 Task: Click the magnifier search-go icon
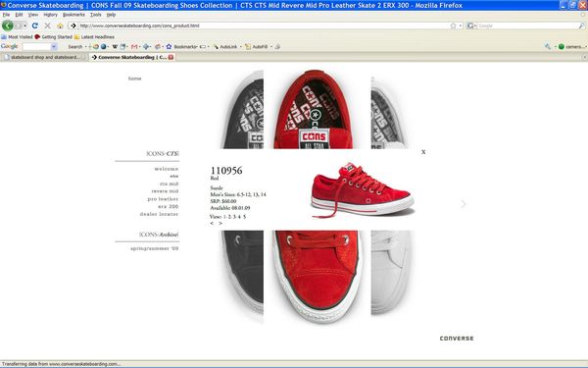click(581, 26)
